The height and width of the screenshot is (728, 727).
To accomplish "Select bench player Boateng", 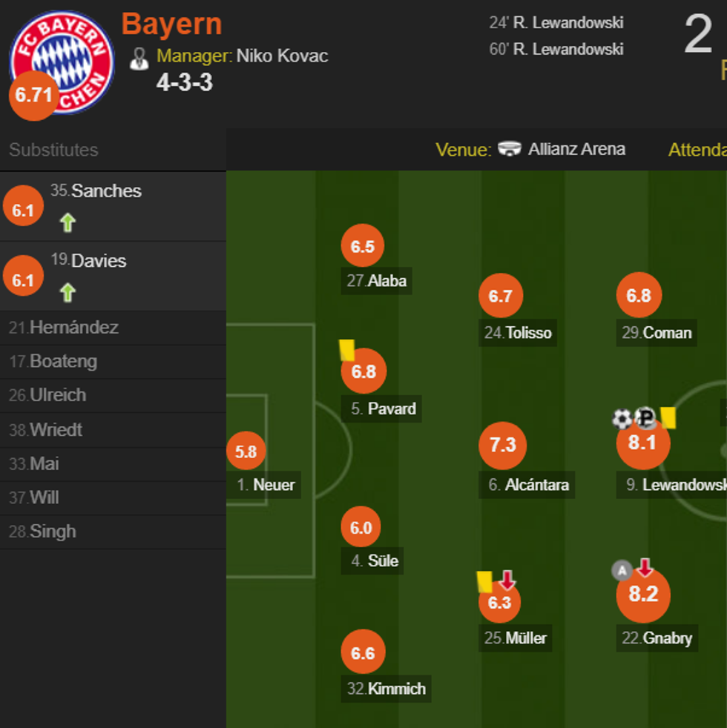I will pyautogui.click(x=63, y=361).
